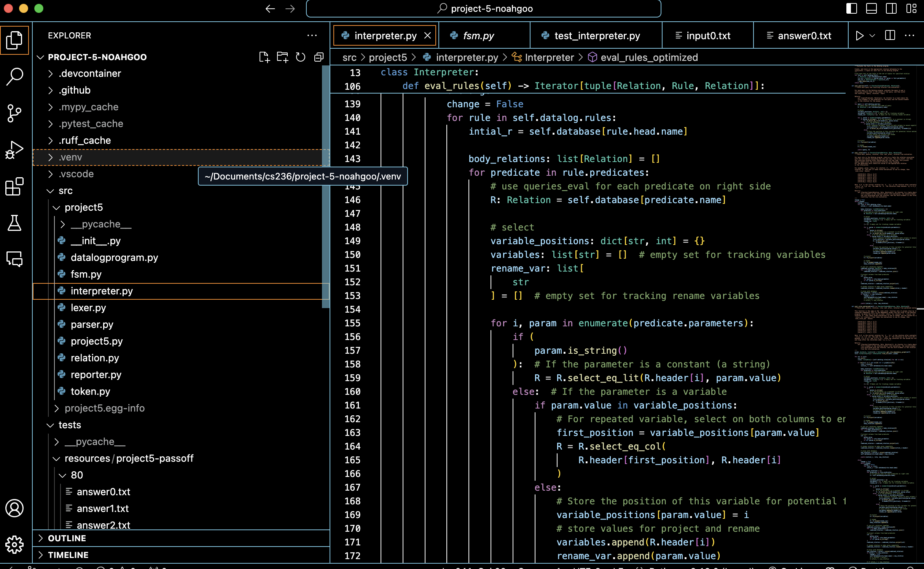Open the Explorer view in activity bar

(x=14, y=40)
